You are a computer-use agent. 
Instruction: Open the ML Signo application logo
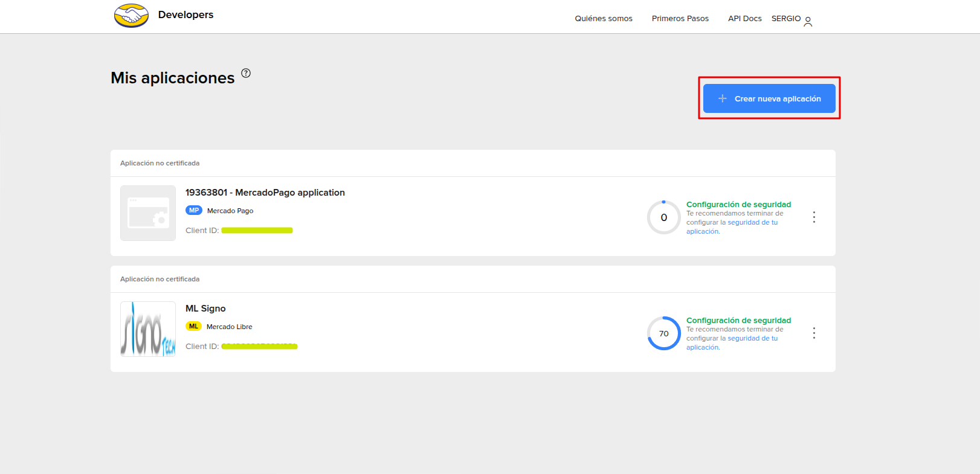point(148,329)
